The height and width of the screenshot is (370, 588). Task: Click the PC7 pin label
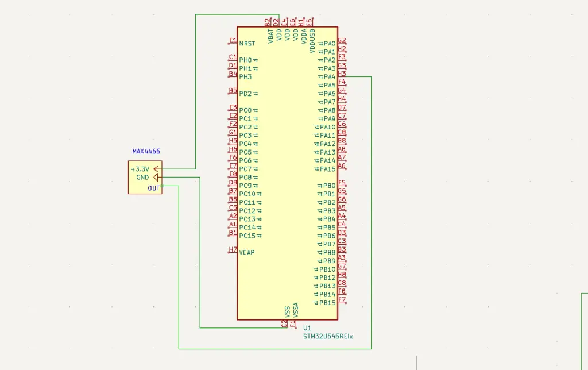[x=245, y=169]
